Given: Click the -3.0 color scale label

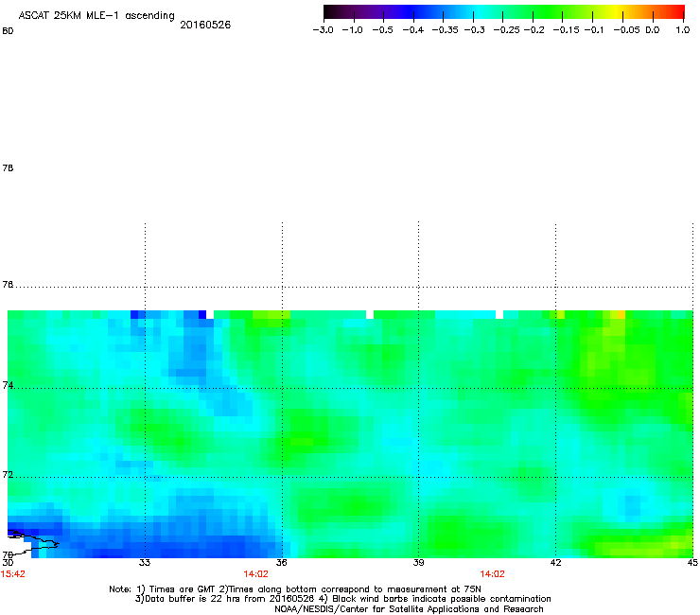Looking at the screenshot, I should click(x=324, y=30).
